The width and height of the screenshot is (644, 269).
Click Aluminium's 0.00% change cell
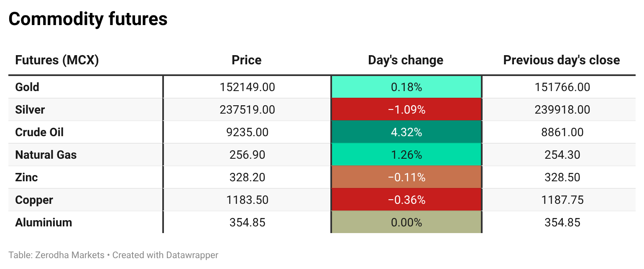pos(406,222)
